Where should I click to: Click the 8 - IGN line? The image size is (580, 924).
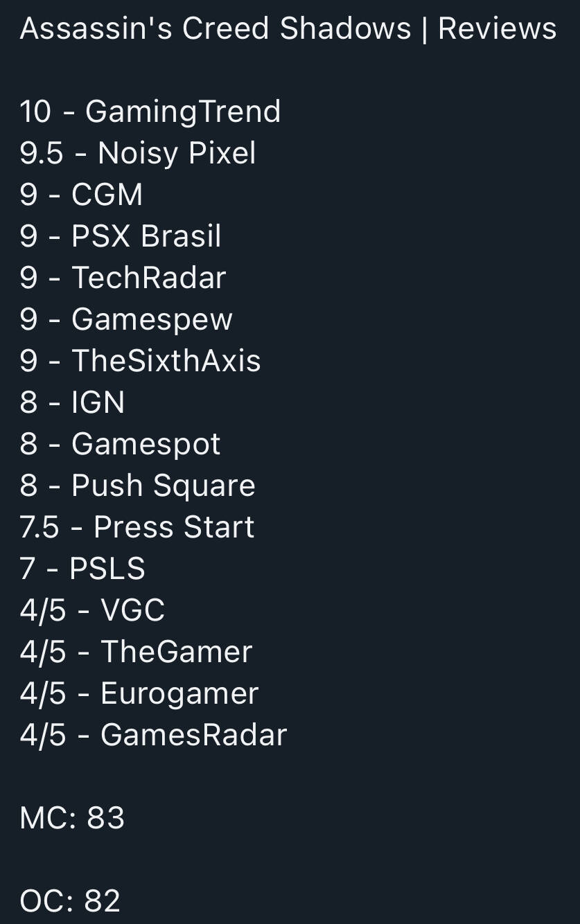tap(72, 402)
